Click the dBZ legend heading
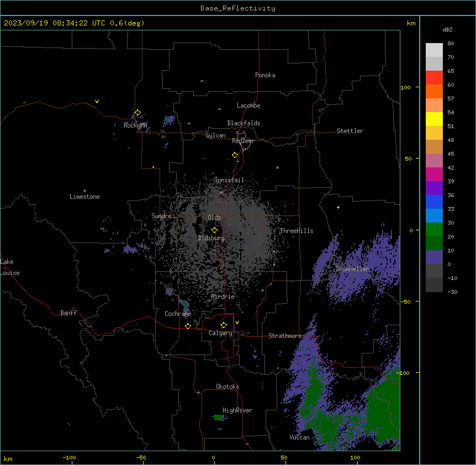 [x=447, y=30]
